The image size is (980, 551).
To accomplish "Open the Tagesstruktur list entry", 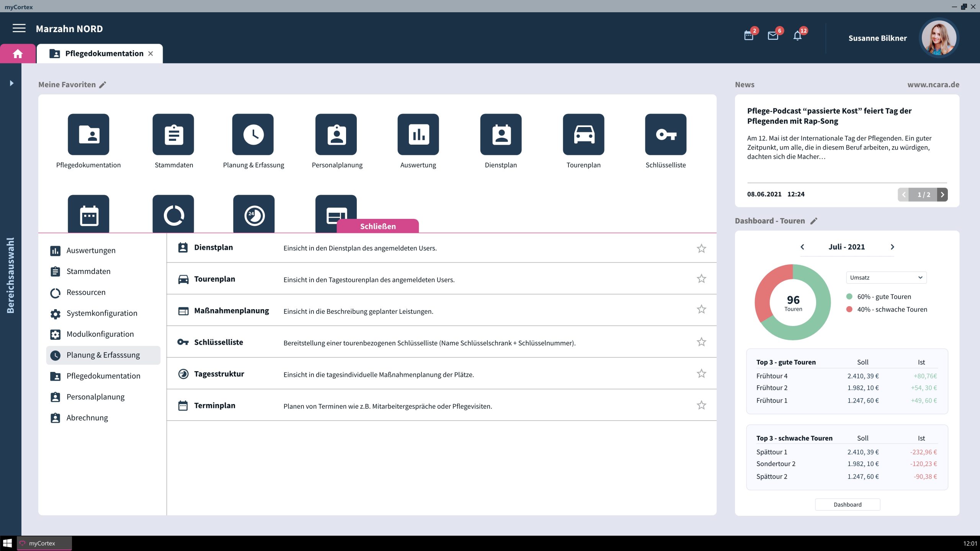I will pyautogui.click(x=441, y=374).
